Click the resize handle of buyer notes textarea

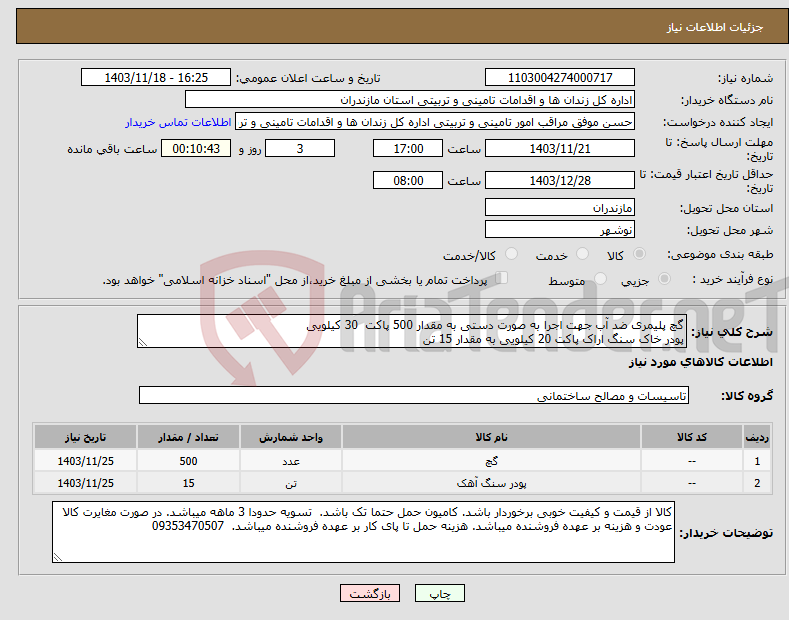click(57, 558)
